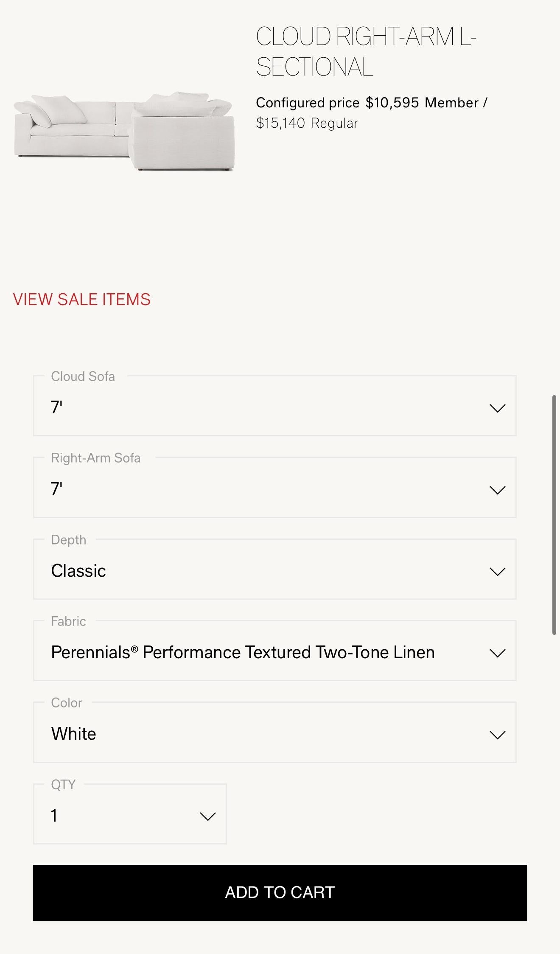Click the Color field chevron arrow

pos(497,735)
